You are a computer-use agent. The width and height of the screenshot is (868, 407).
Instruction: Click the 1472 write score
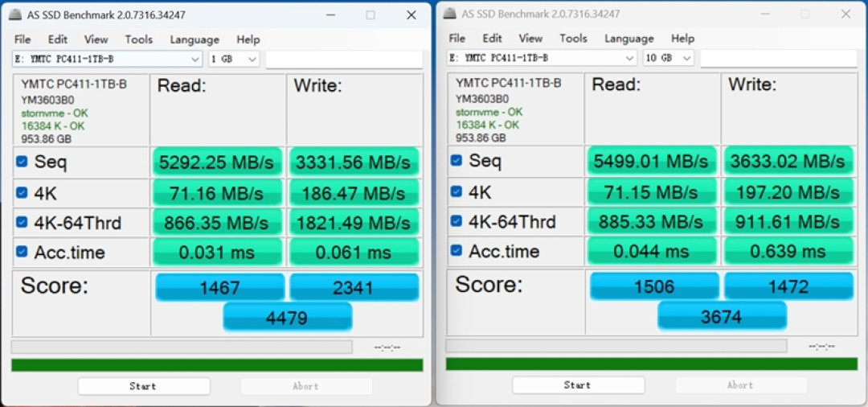[789, 286]
